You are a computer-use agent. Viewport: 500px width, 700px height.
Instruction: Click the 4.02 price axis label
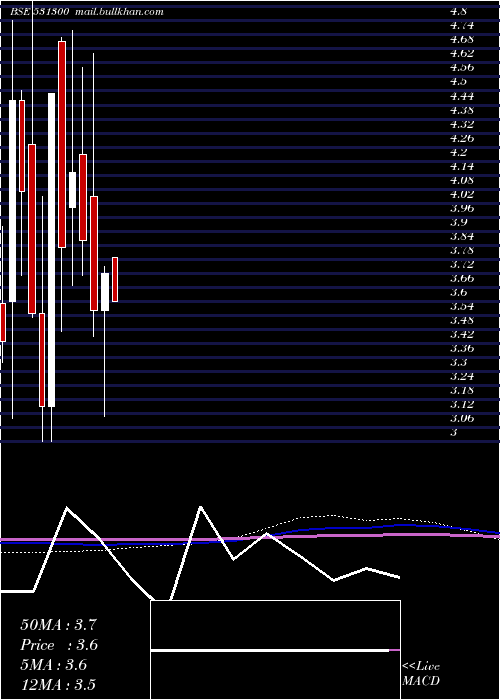click(x=462, y=194)
